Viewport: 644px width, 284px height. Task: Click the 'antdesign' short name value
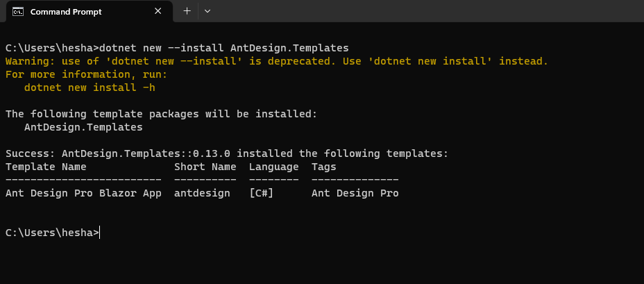202,193
